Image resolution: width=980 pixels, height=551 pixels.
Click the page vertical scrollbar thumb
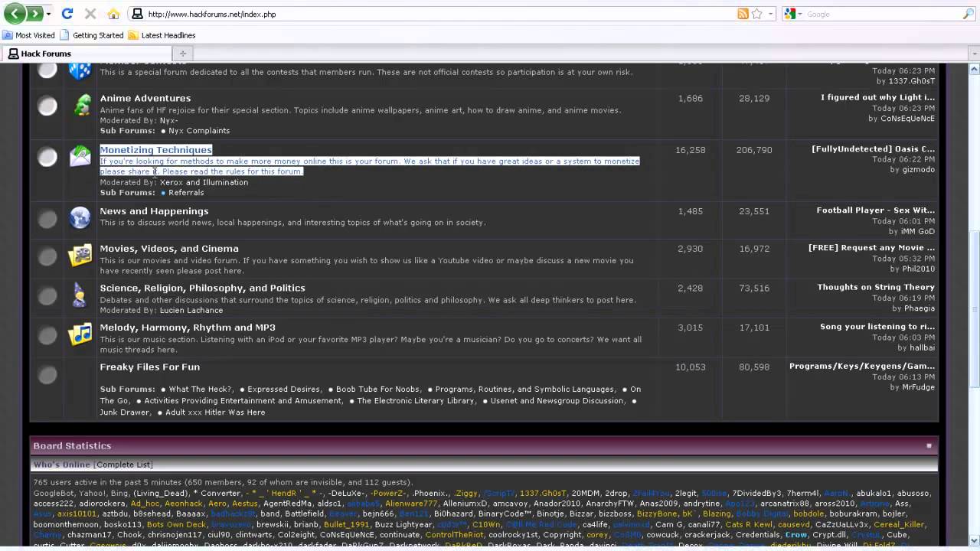(974, 308)
